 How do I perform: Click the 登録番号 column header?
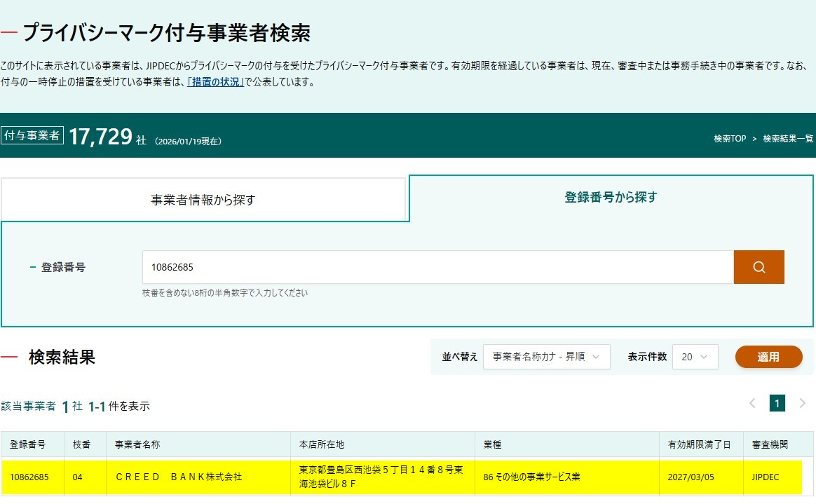click(x=32, y=444)
